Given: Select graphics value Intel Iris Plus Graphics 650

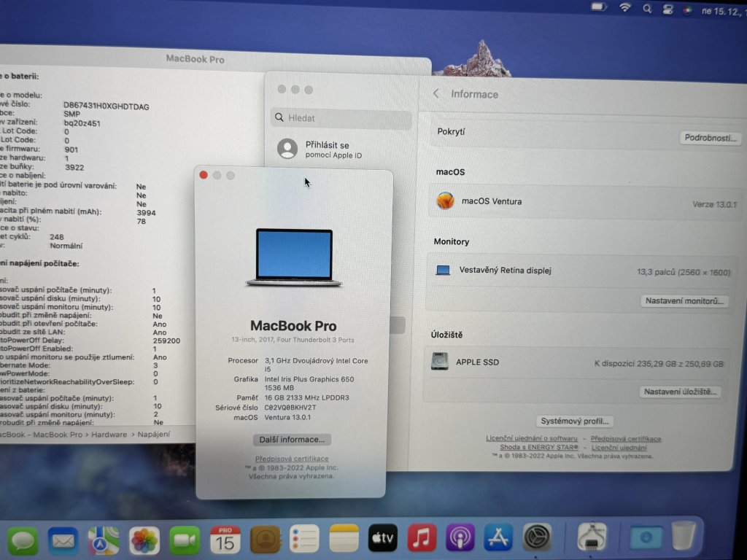Looking at the screenshot, I should [x=309, y=379].
